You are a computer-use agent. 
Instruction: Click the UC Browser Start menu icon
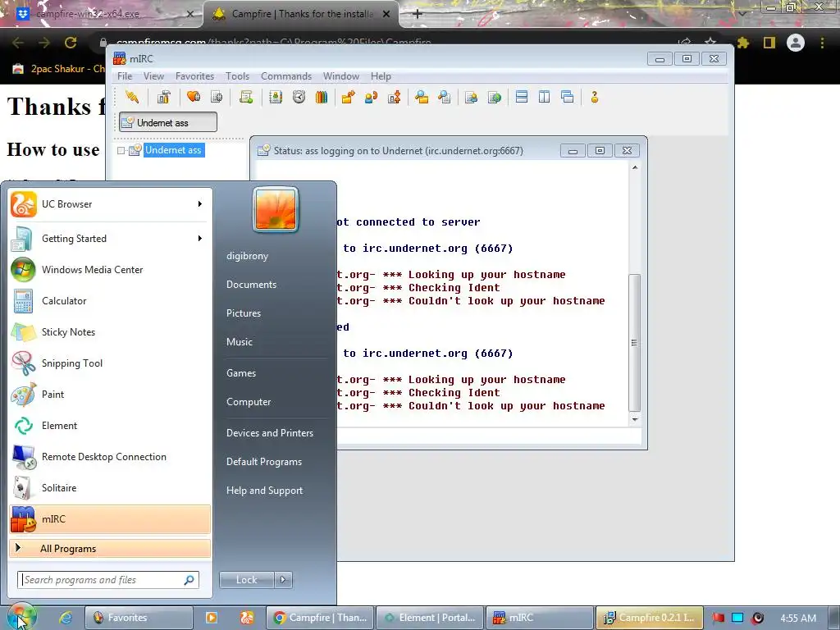pyautogui.click(x=24, y=204)
